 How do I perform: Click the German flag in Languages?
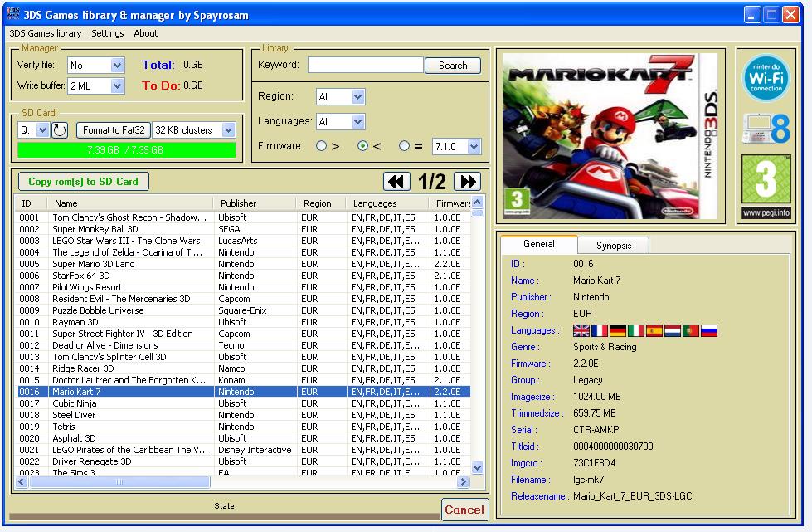point(618,330)
